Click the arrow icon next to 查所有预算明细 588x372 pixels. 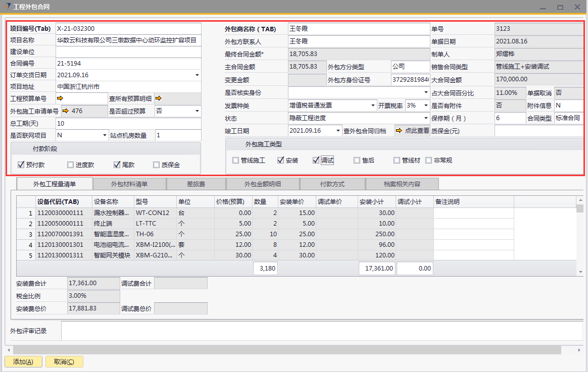(158, 98)
